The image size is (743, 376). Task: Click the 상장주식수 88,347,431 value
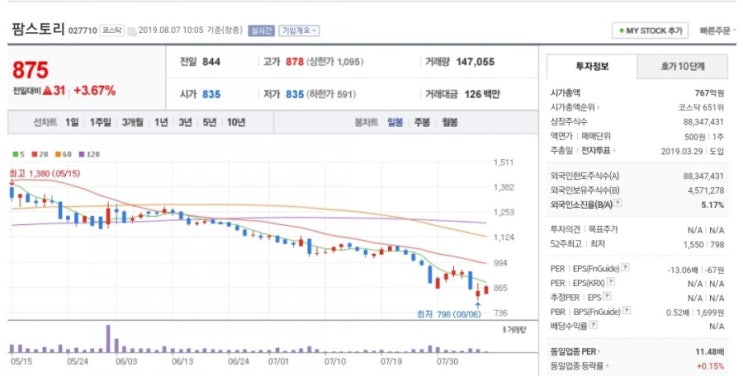704,122
